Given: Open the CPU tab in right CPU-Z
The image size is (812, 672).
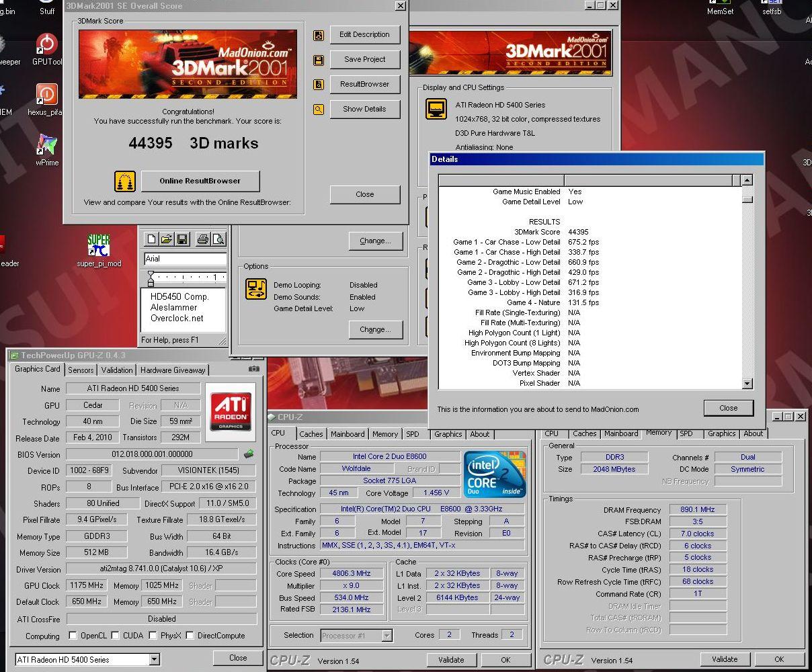Looking at the screenshot, I should pos(552,433).
